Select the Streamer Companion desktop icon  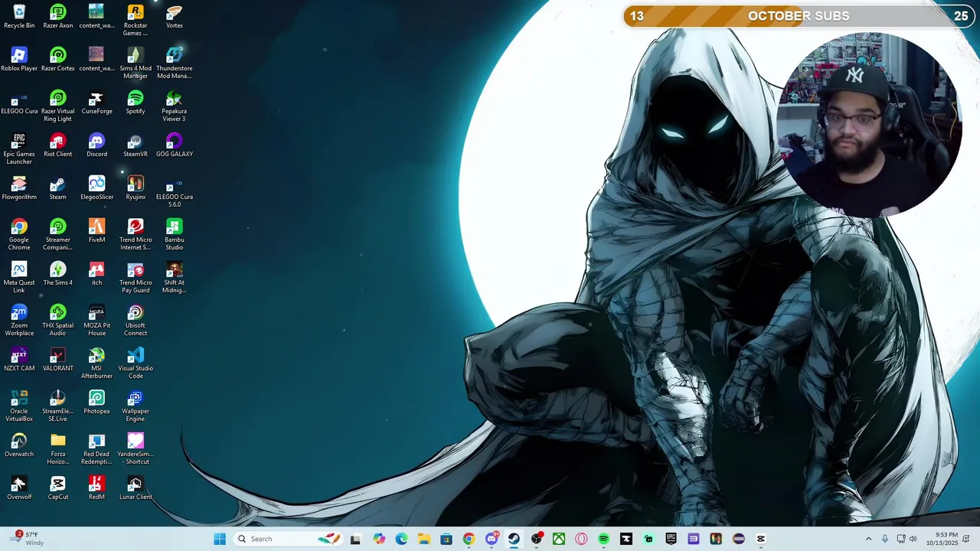coord(58,235)
